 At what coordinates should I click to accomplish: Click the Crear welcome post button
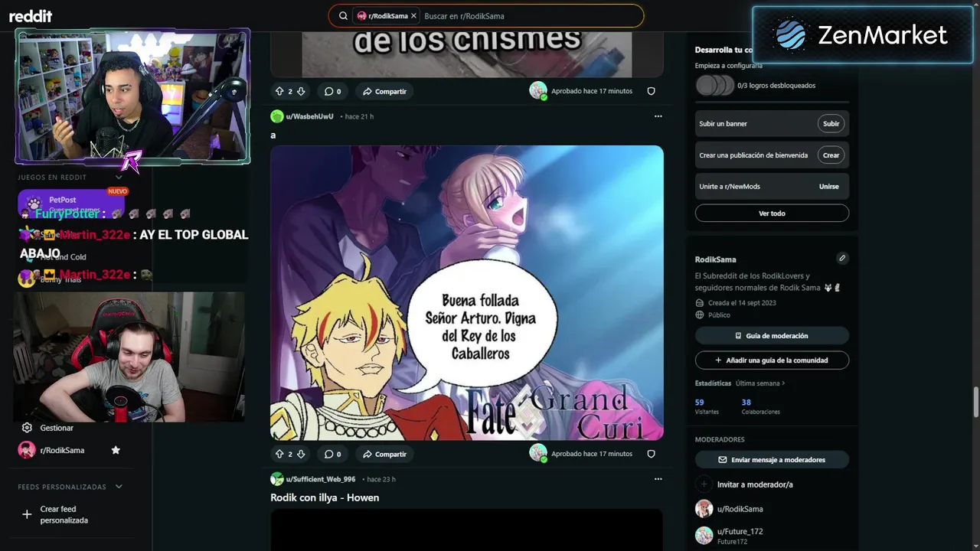click(831, 155)
